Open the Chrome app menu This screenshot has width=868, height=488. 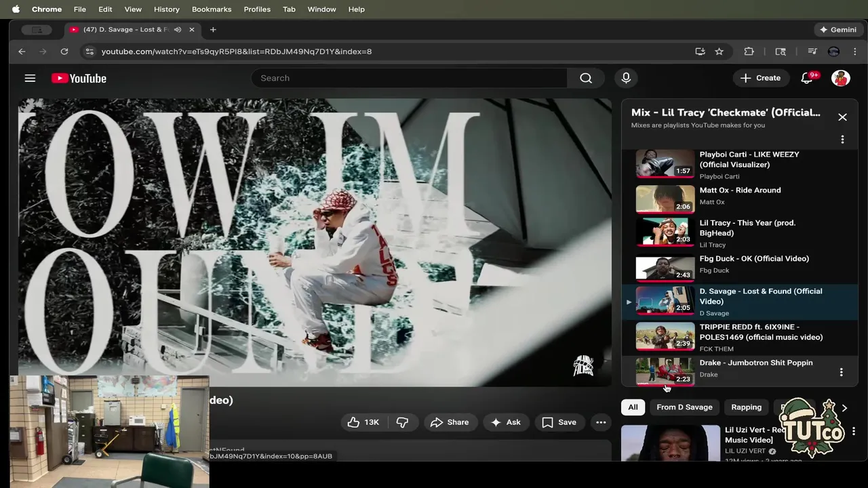[x=47, y=9]
